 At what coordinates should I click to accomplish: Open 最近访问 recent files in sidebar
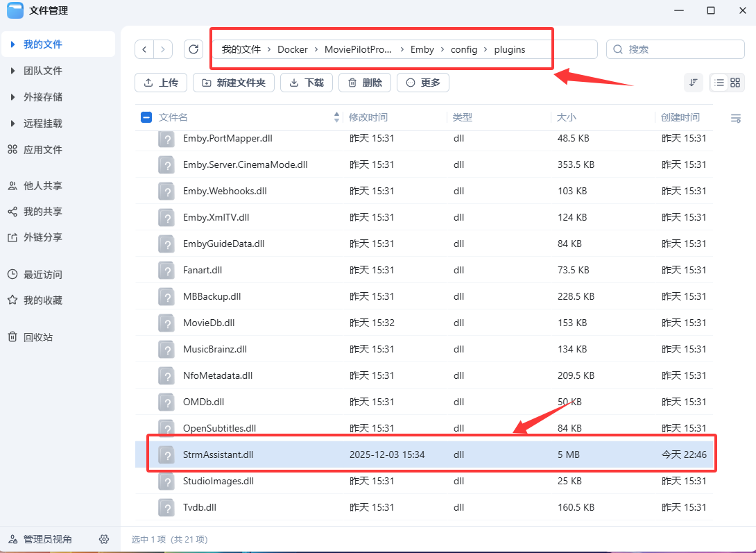pyautogui.click(x=42, y=275)
